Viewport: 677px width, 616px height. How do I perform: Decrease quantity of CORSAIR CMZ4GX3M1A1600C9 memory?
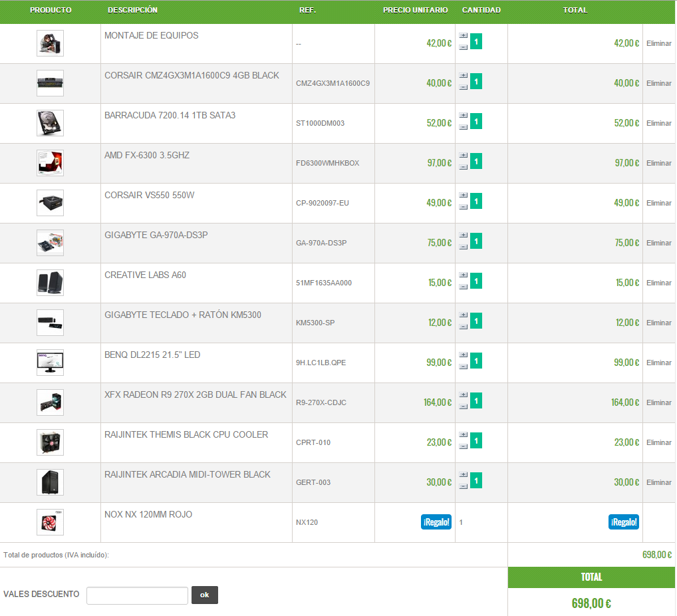click(464, 87)
